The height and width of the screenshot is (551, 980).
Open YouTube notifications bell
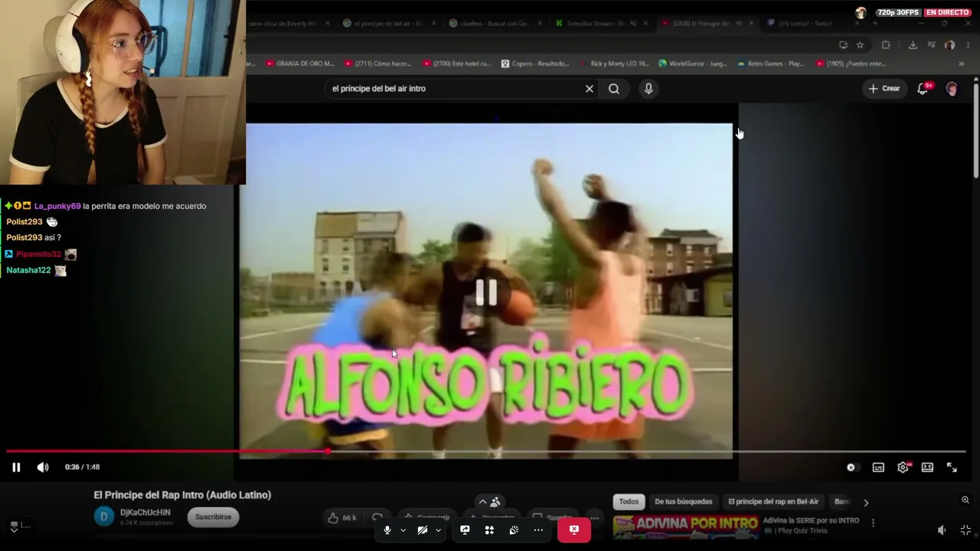[x=923, y=89]
